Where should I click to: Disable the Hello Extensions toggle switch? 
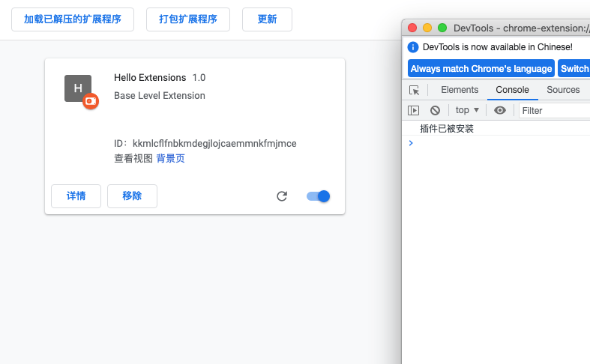click(319, 196)
